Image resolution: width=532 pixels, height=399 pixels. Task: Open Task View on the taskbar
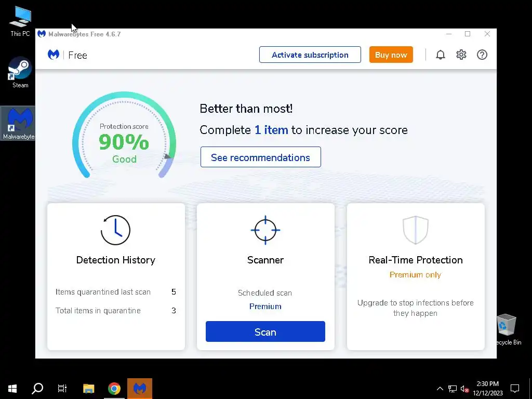coord(62,389)
